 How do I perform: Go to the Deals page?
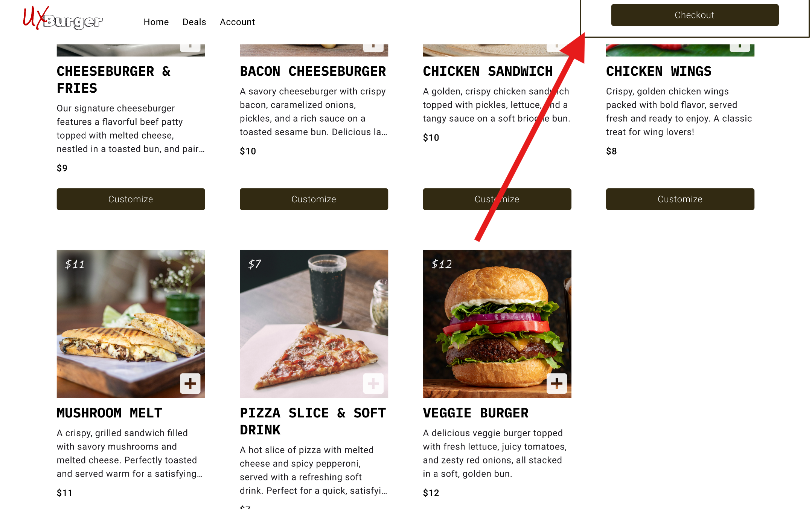point(194,22)
